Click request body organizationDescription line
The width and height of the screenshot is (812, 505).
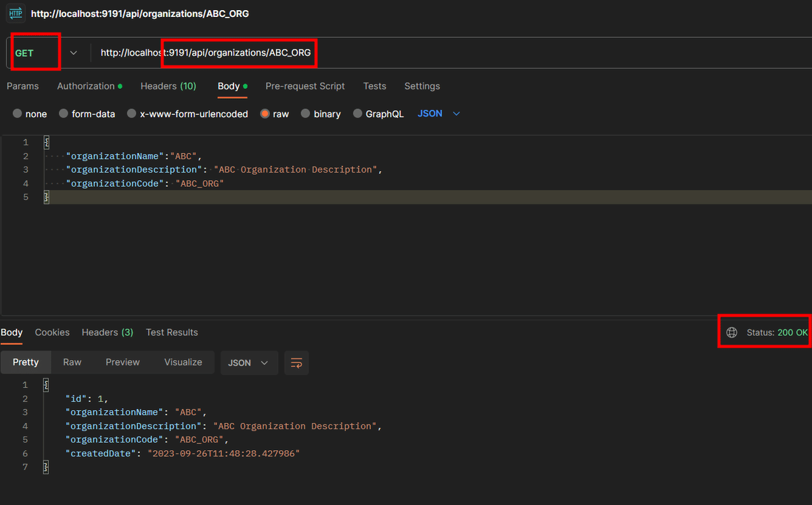click(224, 169)
